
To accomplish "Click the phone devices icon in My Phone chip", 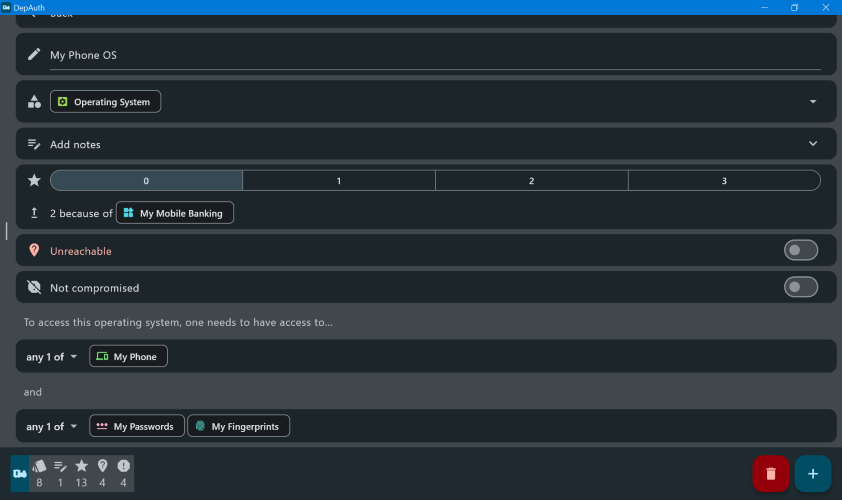I will (x=102, y=356).
